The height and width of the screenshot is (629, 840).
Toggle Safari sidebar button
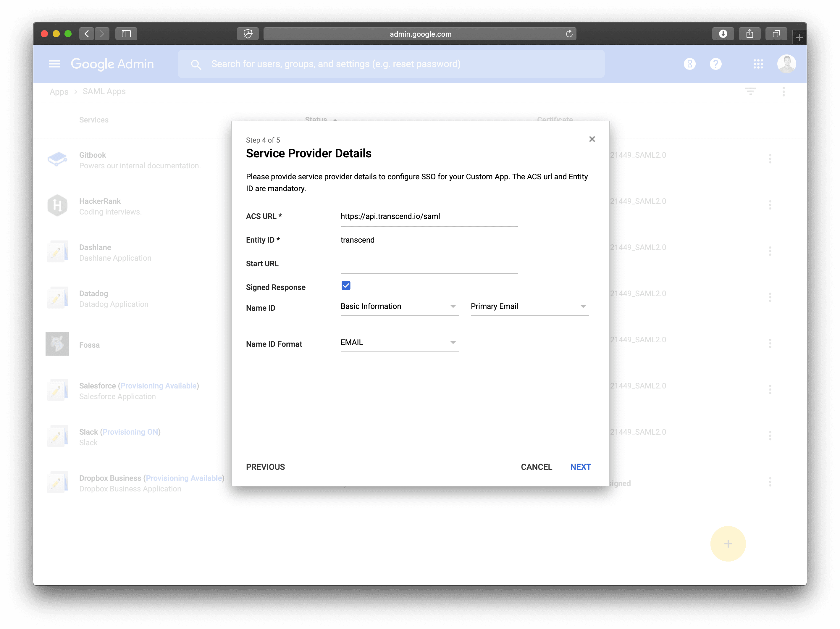[126, 34]
